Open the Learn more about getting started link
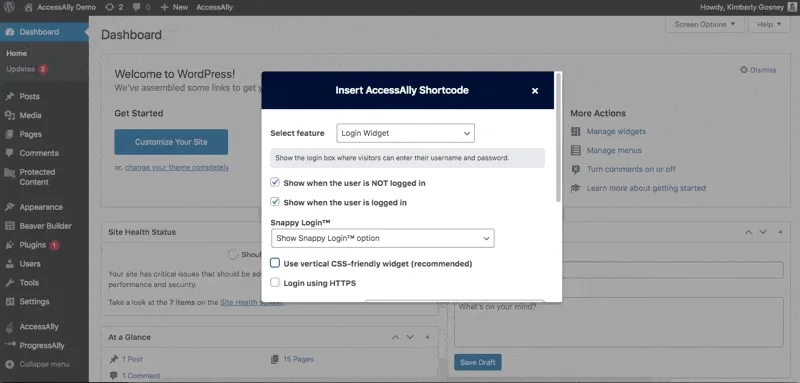The width and height of the screenshot is (800, 383). 646,188
